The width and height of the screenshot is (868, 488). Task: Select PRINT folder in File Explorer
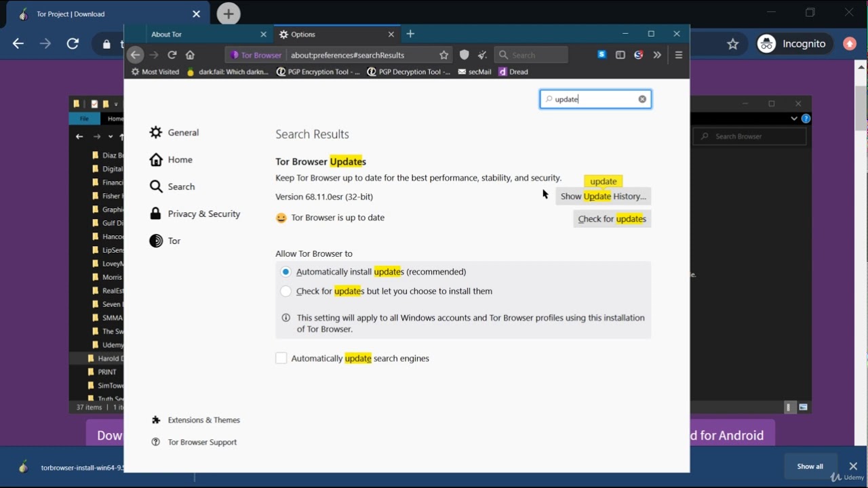105,372
